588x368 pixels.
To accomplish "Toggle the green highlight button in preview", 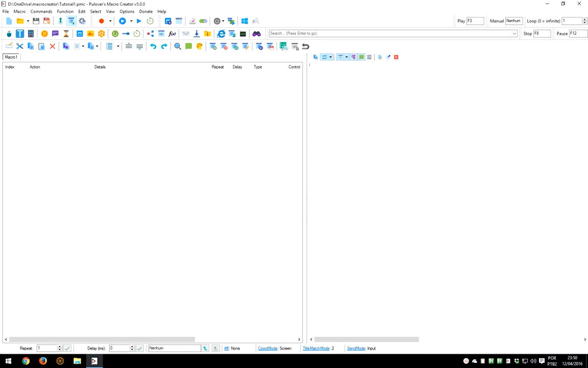I will pyautogui.click(x=361, y=57).
